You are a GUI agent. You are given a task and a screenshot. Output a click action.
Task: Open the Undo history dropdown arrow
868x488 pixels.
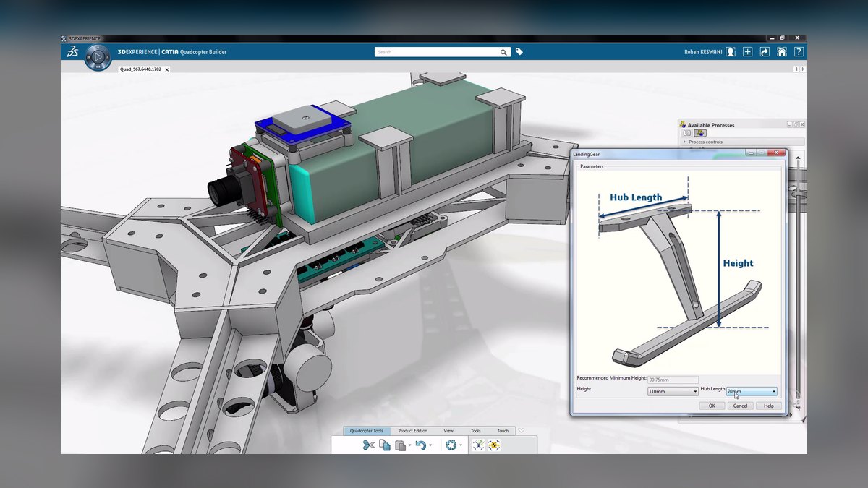pos(430,446)
